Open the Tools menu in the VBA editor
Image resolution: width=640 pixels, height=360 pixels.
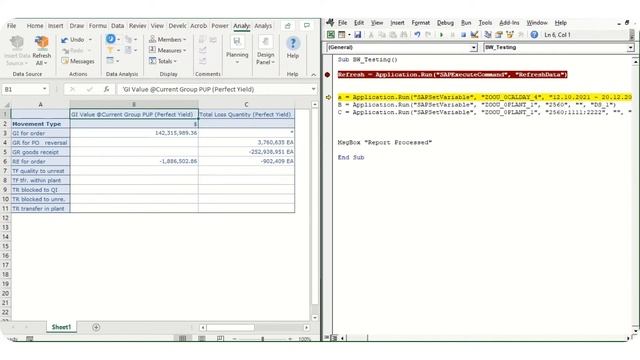[x=485, y=23]
